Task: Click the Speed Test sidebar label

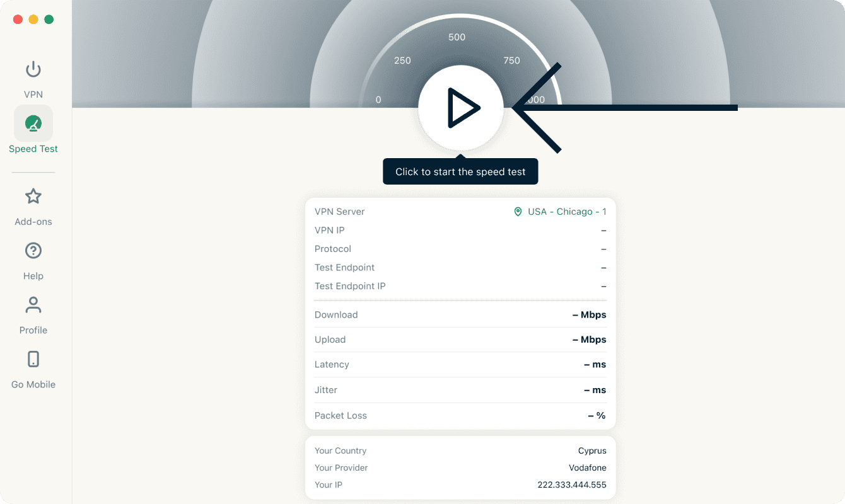Action: (x=33, y=149)
